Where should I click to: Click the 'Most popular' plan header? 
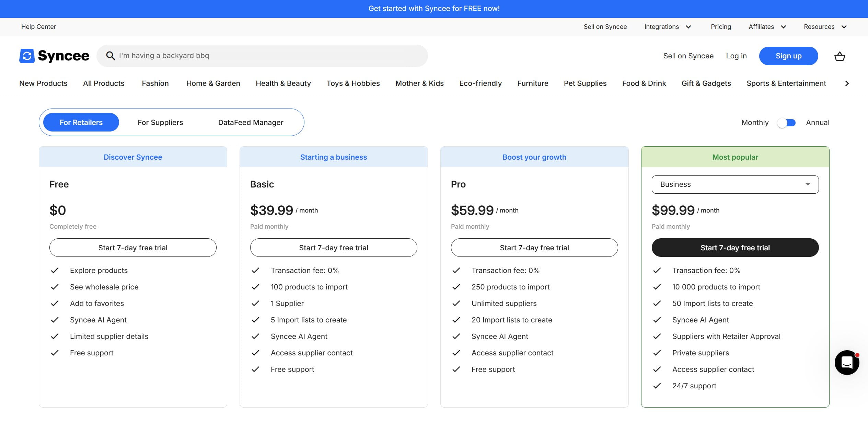735,157
